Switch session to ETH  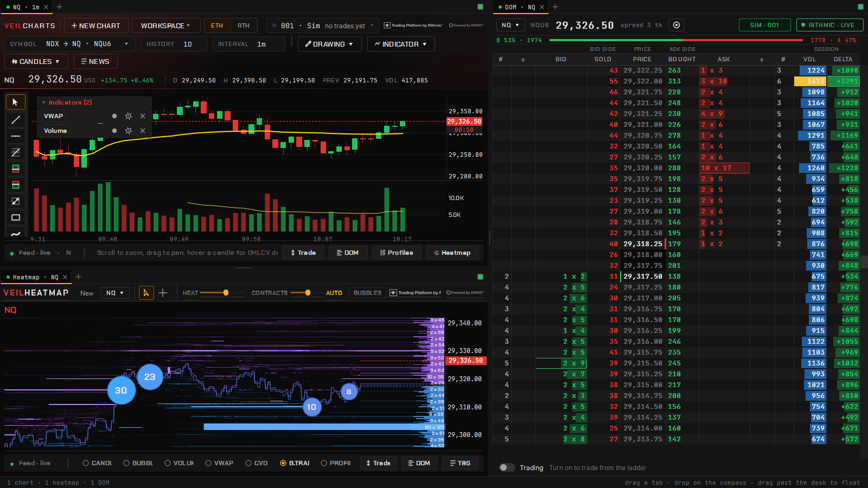[217, 25]
